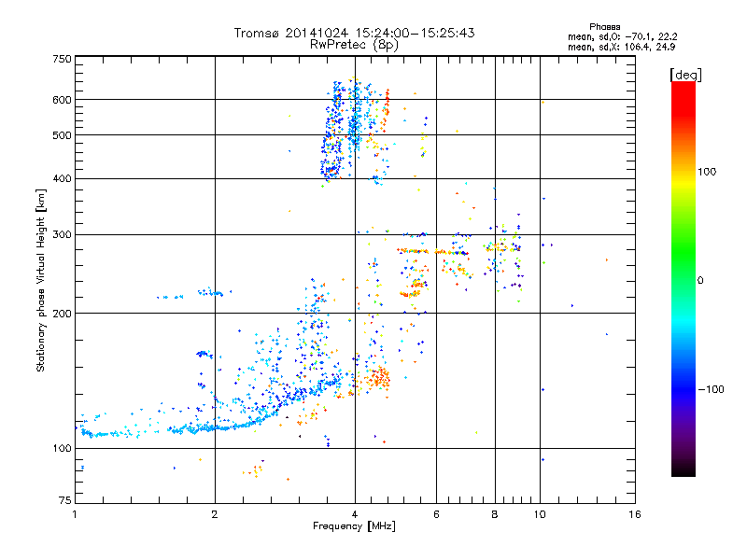The width and height of the screenshot is (747, 560).
Task: Click the 'Phases' statistics heading
Action: (604, 27)
